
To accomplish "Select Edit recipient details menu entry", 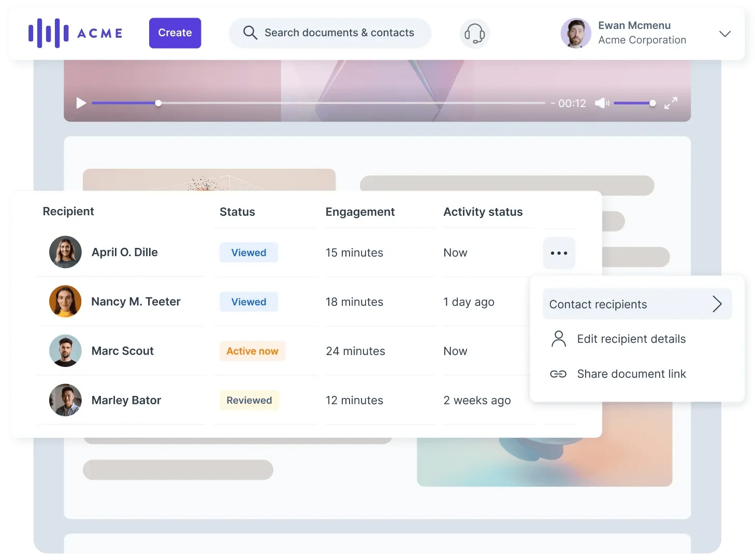I will coord(631,339).
